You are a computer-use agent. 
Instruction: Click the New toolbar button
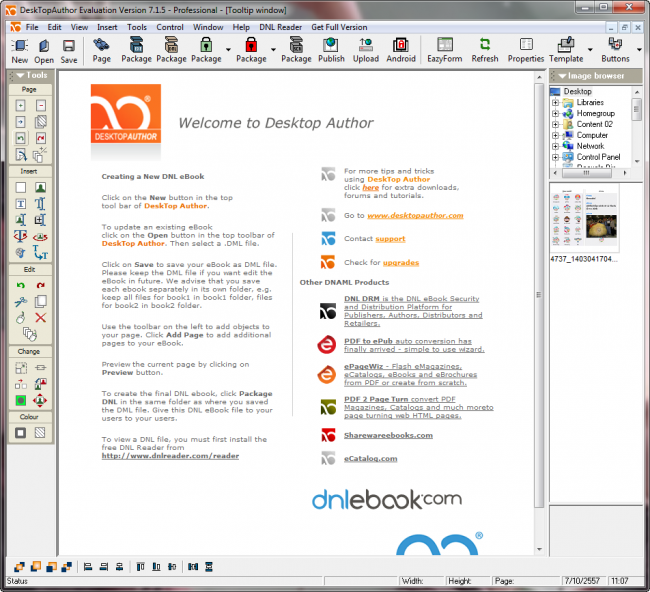tap(19, 51)
